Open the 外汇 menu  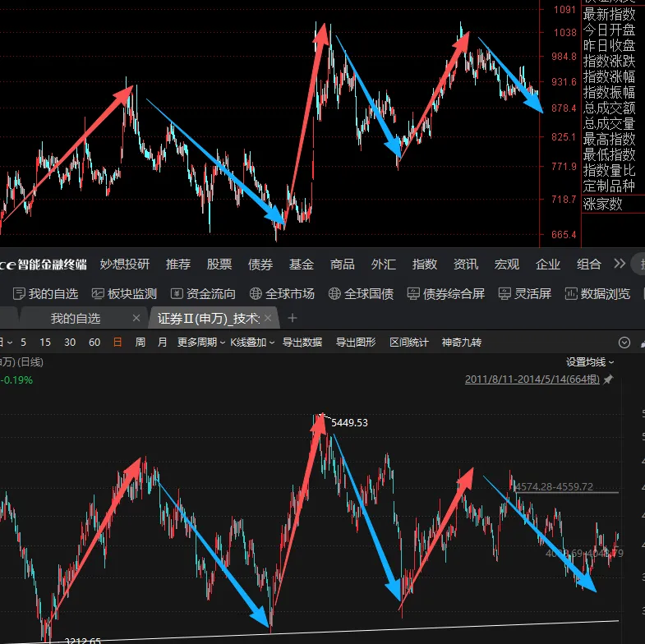[384, 264]
